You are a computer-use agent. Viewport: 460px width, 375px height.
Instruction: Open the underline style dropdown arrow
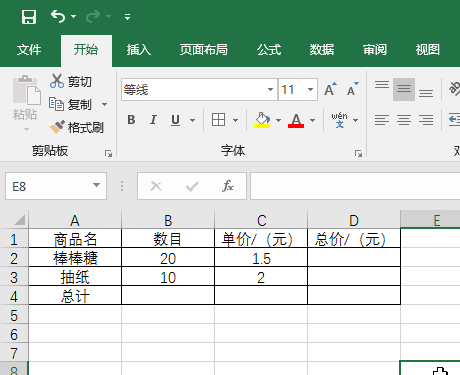pyautogui.click(x=192, y=120)
